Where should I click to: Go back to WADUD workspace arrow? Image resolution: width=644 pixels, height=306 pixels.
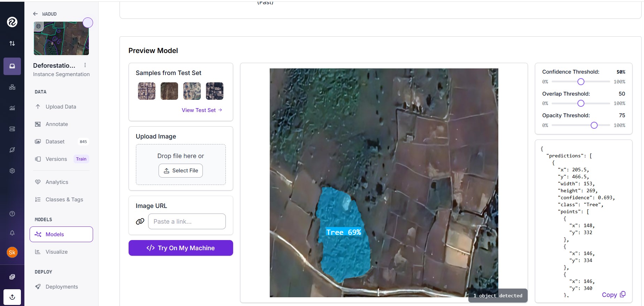pyautogui.click(x=36, y=14)
